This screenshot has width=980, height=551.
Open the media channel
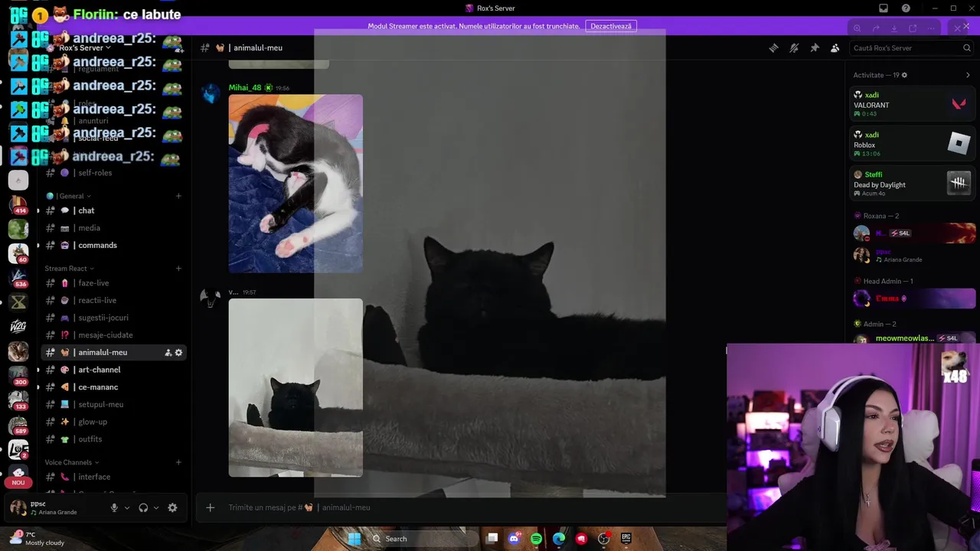(x=113, y=228)
